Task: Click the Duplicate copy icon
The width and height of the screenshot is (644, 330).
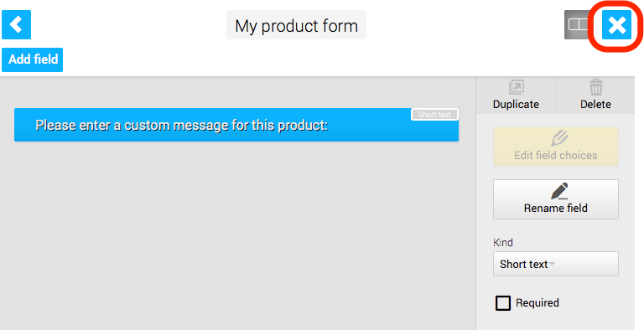Action: click(516, 87)
